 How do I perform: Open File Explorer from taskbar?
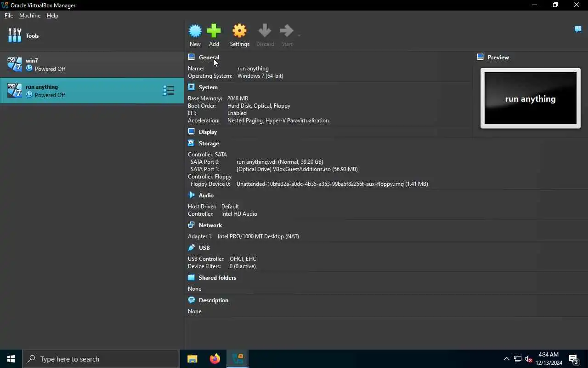[192, 359]
